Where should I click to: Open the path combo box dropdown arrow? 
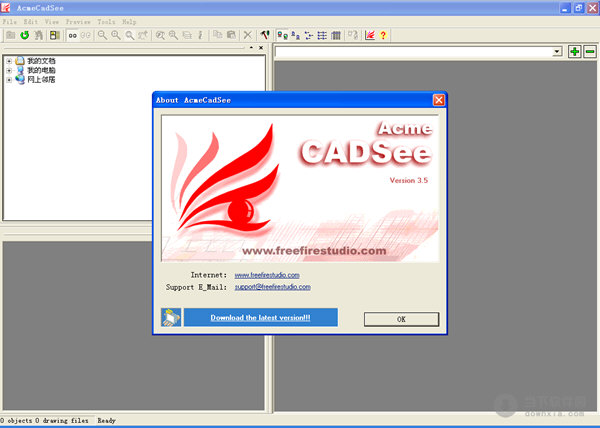pos(557,51)
